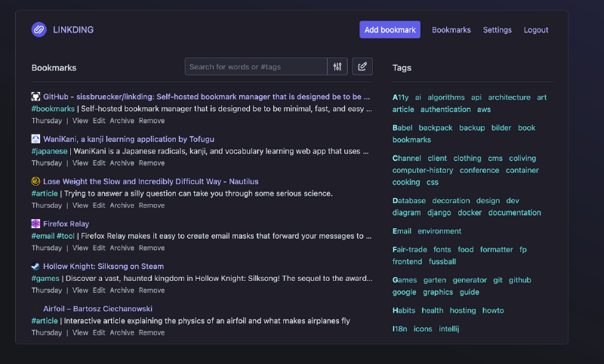Log out using the Logout link
Screen dimensions: 604x364
[536, 30]
